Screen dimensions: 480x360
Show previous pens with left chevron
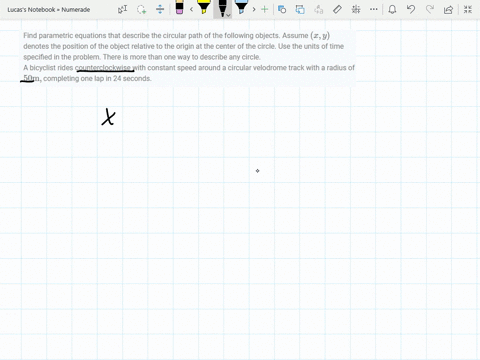191,9
